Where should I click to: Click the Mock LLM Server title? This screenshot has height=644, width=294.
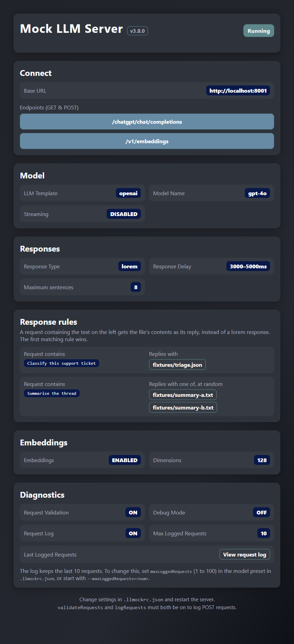71,29
